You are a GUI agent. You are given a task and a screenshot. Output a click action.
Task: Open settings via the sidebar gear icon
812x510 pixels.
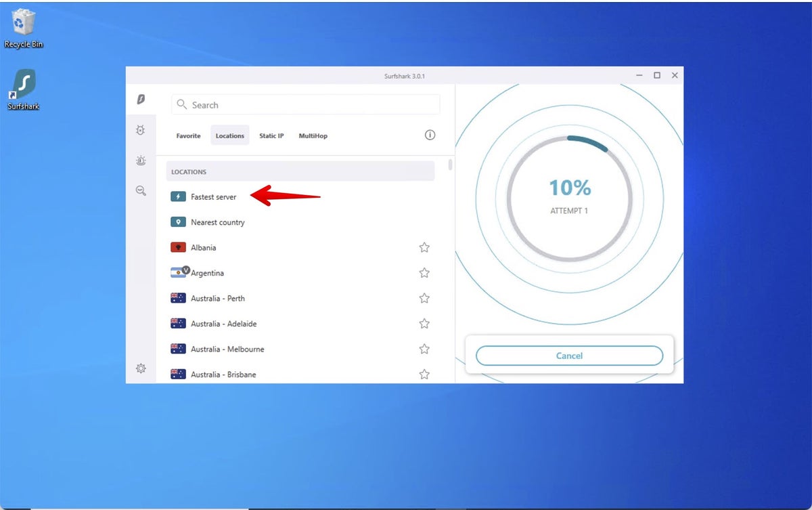click(x=141, y=368)
